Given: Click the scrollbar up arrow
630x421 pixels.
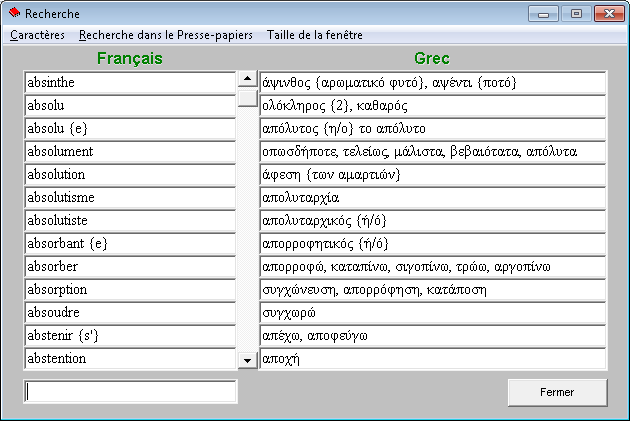Looking at the screenshot, I should pyautogui.click(x=248, y=79).
